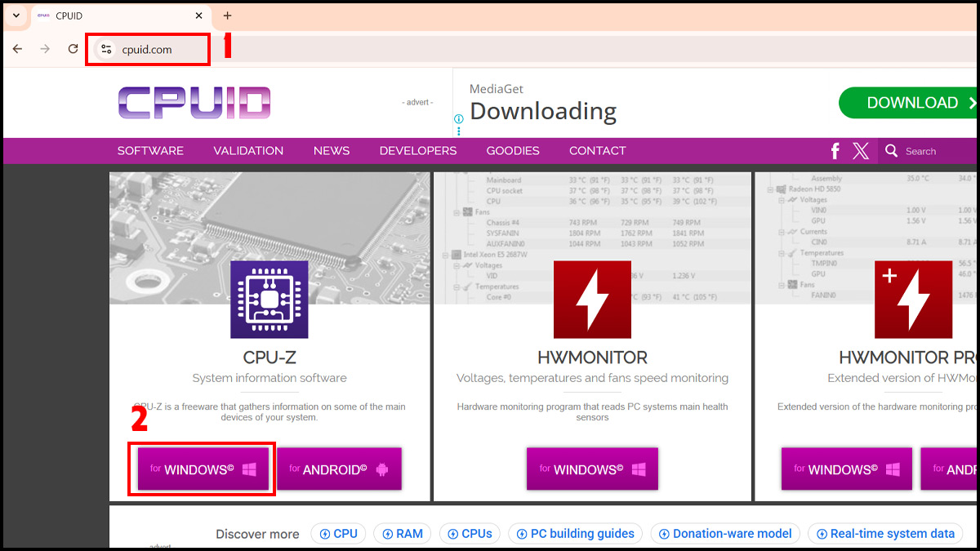Open a new tab with plus button
The image size is (980, 551).
(x=227, y=16)
